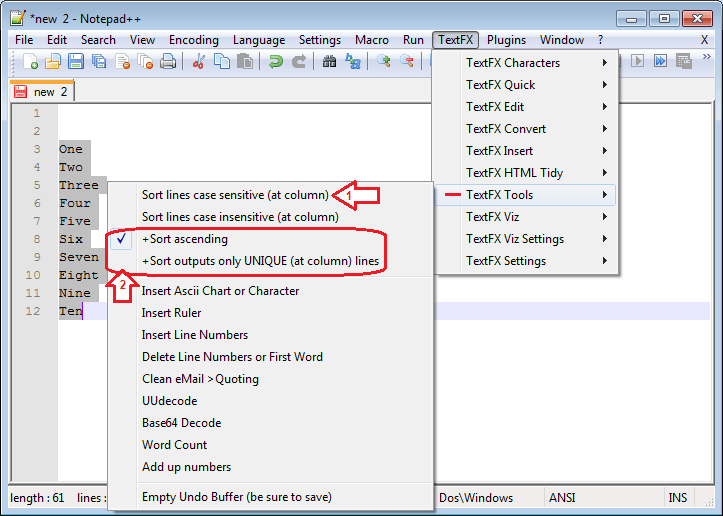Screen dimensions: 723x516
Task: Toggle INS insert mode in status bar
Action: (677, 497)
